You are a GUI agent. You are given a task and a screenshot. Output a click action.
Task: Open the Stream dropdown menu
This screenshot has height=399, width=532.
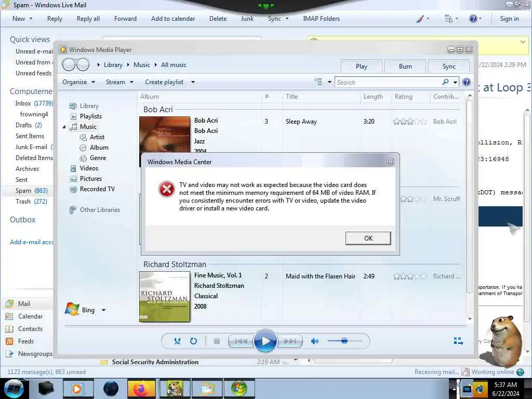pyautogui.click(x=119, y=82)
